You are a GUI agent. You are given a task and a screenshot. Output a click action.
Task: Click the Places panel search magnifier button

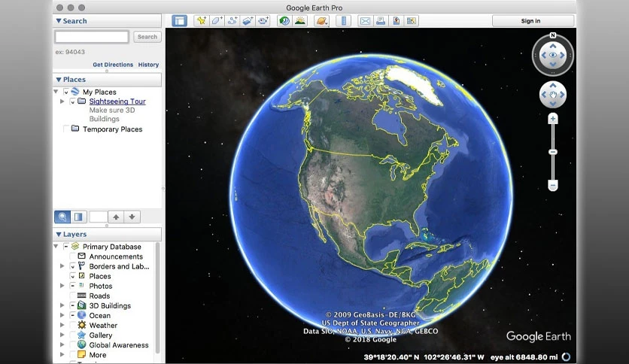click(x=62, y=217)
